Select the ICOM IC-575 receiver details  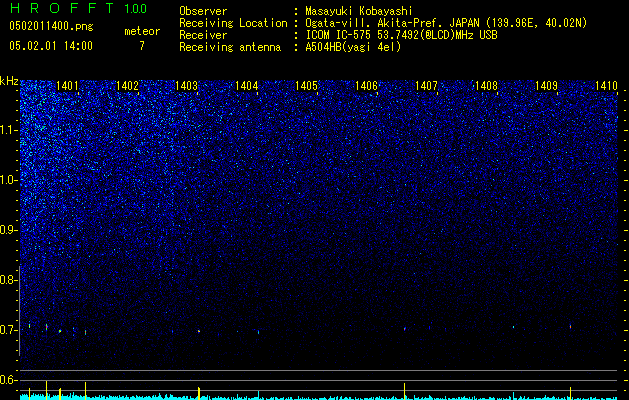click(x=402, y=36)
